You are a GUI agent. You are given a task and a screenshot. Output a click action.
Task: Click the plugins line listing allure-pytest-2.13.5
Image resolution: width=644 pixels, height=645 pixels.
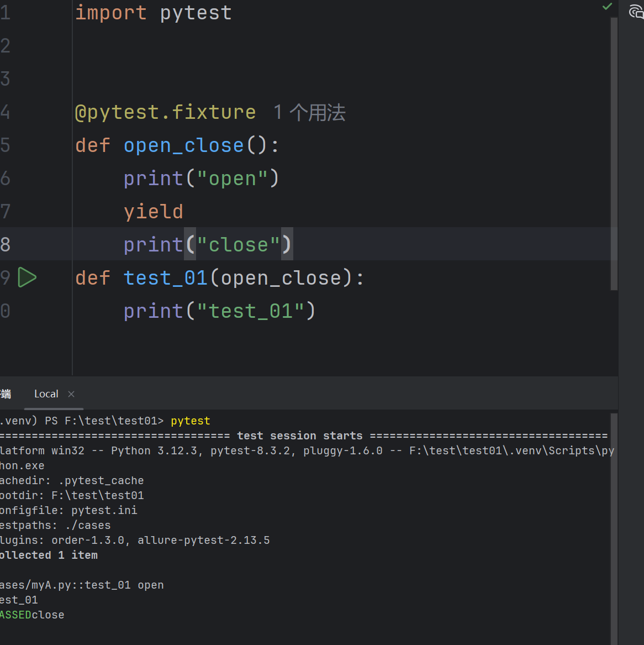coord(135,540)
